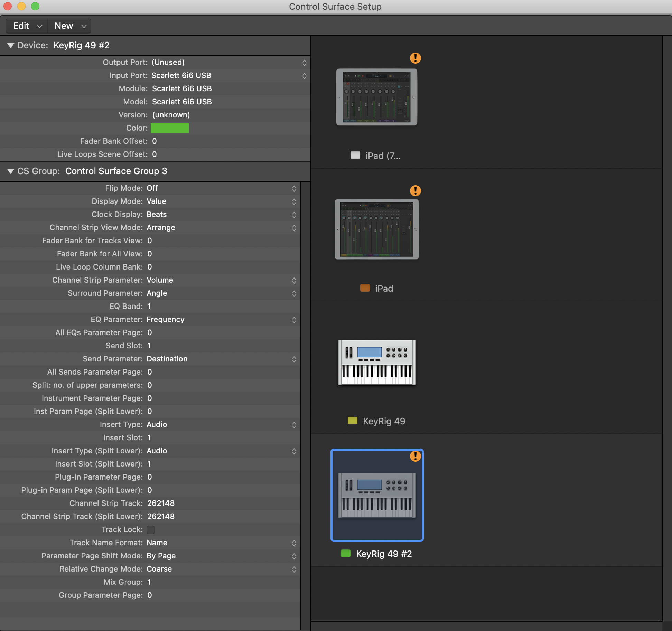This screenshot has height=631, width=672.
Task: Collapse the CS Group disclosure triangle
Action: (11, 171)
